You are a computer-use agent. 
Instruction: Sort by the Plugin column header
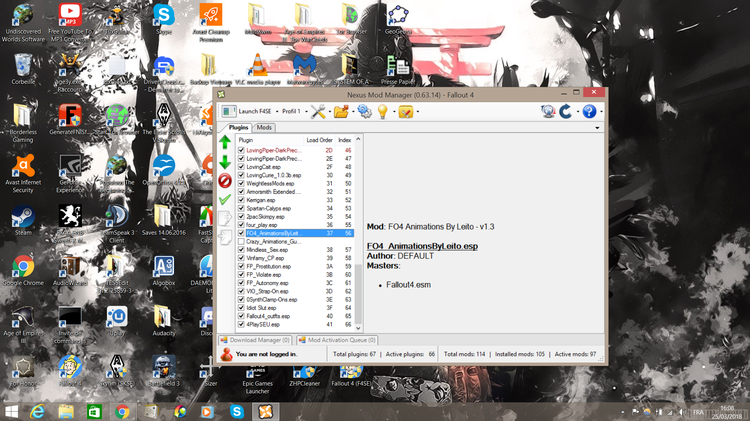click(x=270, y=140)
